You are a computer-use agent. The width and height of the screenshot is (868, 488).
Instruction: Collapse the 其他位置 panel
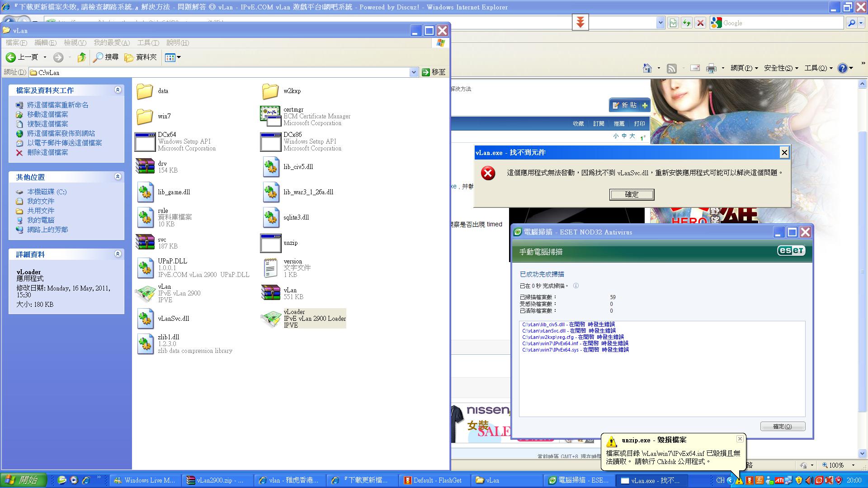click(x=118, y=177)
